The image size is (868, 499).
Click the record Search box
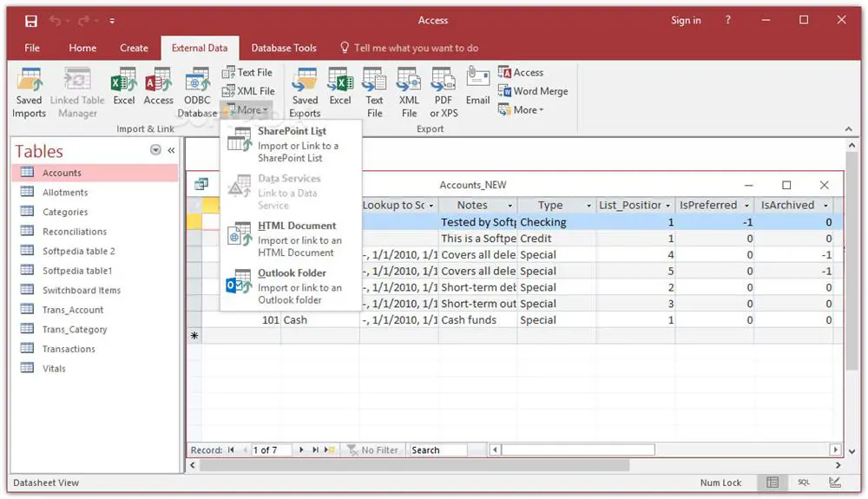438,450
